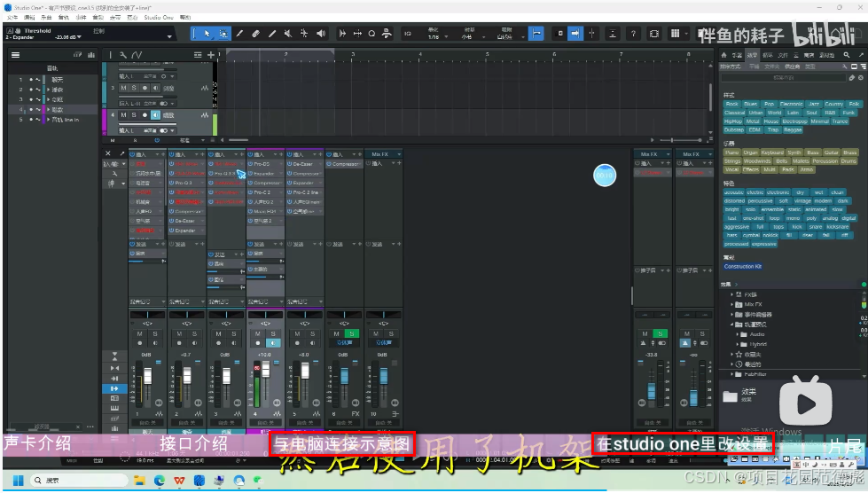Solo track 4 in arrangement
868x493 pixels.
pos(134,115)
